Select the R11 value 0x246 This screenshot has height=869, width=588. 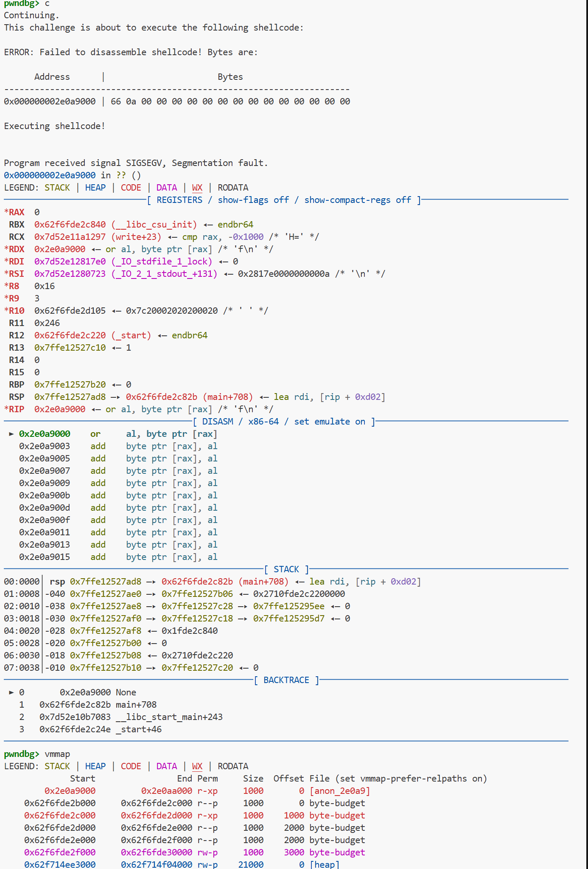click(47, 323)
